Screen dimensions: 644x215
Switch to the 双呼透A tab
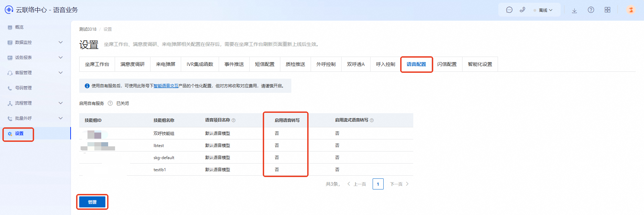[x=356, y=64]
